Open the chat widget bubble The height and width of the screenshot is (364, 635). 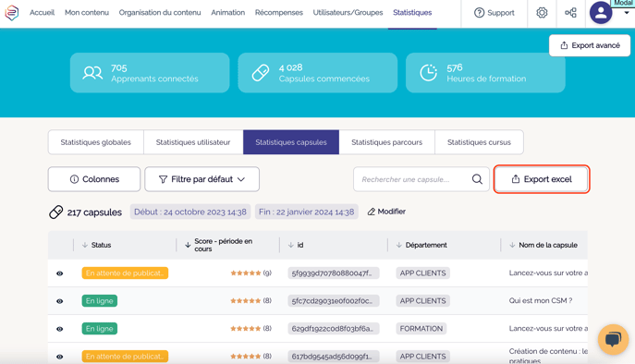(613, 339)
